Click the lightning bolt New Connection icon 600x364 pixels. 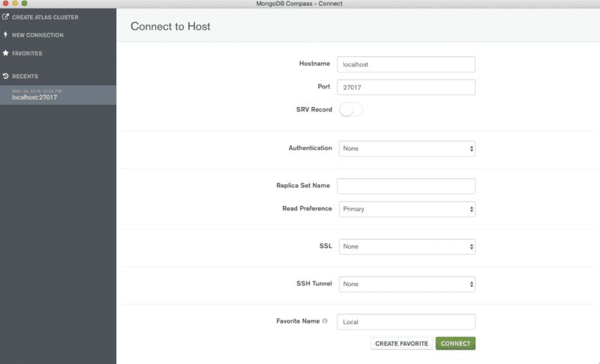[x=5, y=34]
